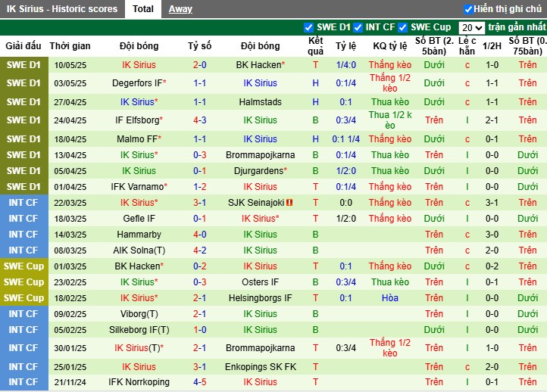Click IK Sirius(T) in 30/01/25 row
Screen dimensions: 547x392
click(x=137, y=348)
